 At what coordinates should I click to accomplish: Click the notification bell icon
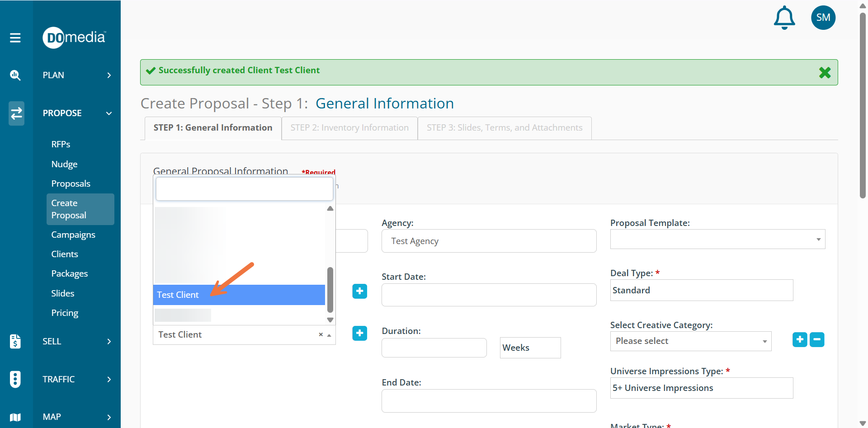tap(784, 18)
